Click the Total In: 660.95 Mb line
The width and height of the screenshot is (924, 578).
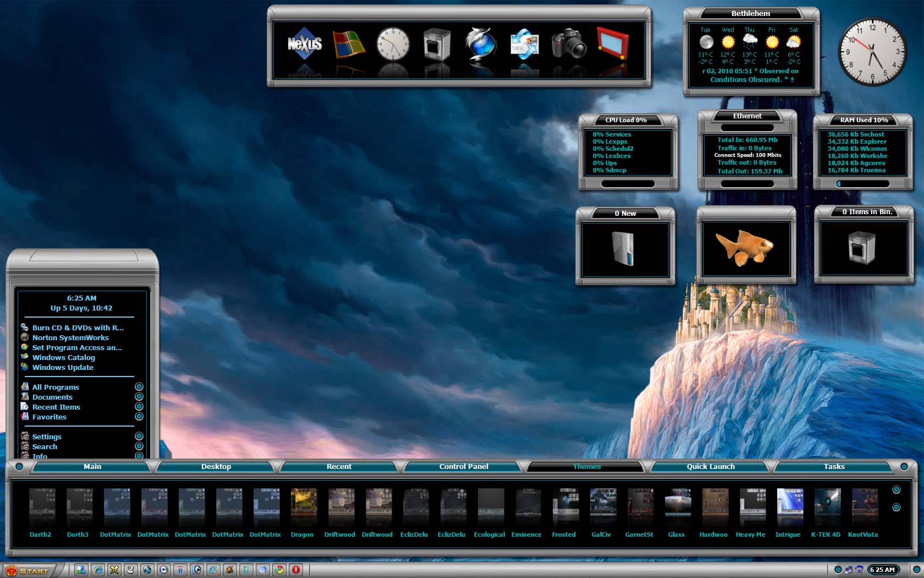tap(747, 140)
